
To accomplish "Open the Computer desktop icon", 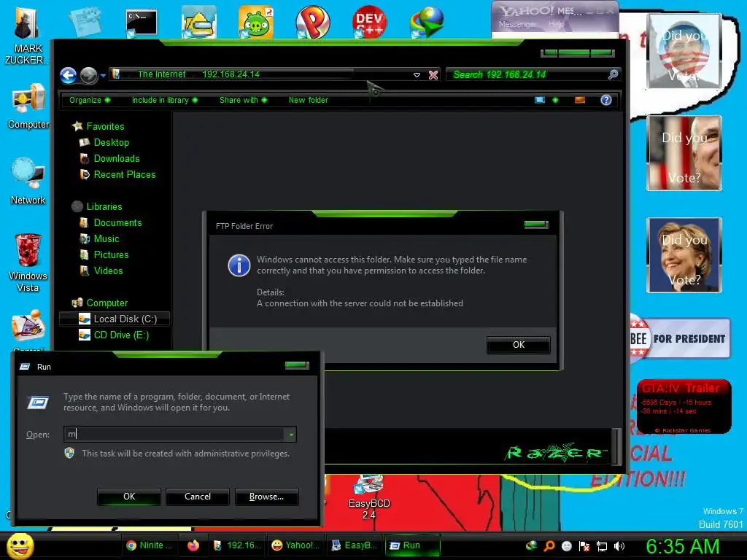I will tap(28, 106).
